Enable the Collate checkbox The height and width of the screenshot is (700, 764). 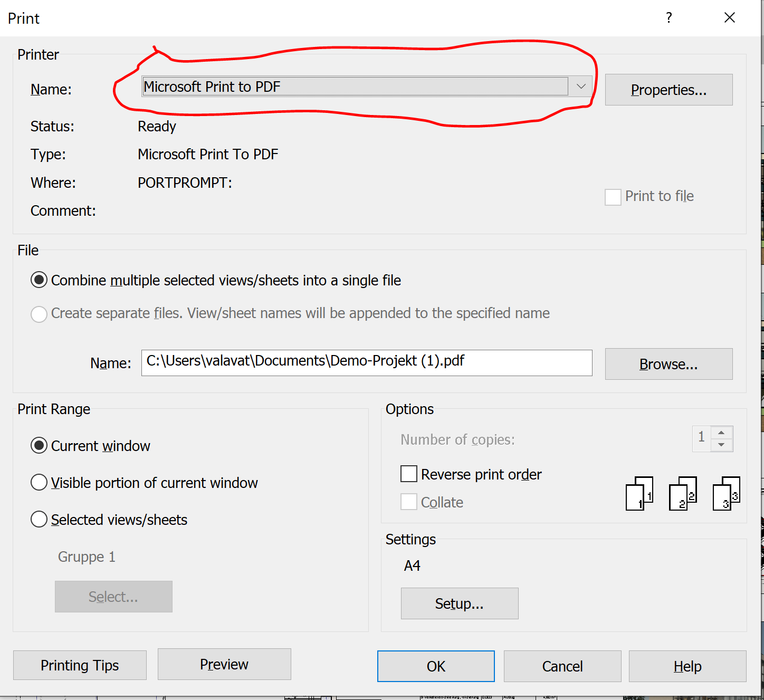[x=409, y=502]
